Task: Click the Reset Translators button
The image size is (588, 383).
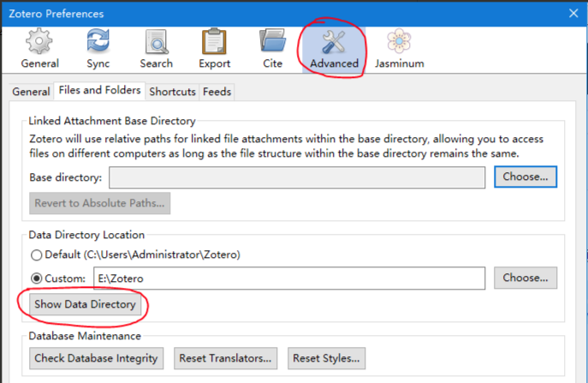Action: [225, 358]
